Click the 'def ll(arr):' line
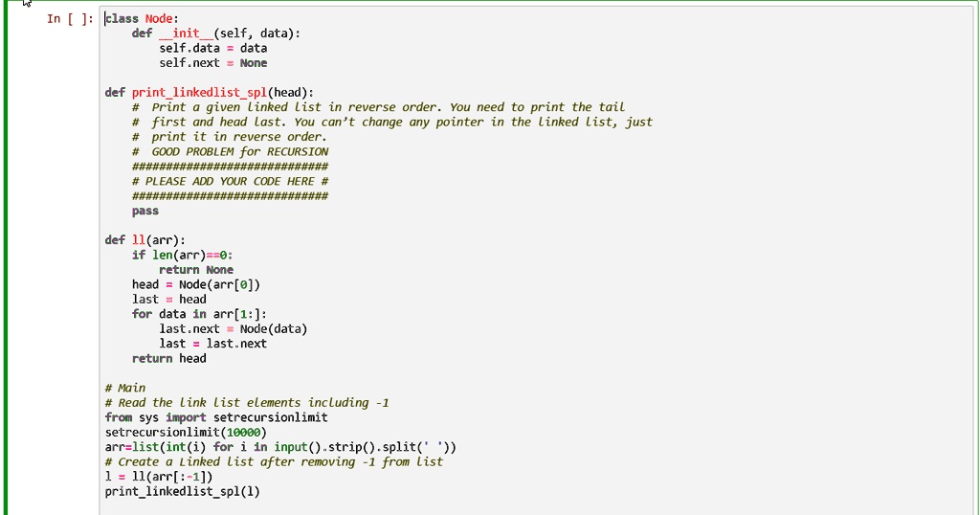980x515 pixels. 145,240
